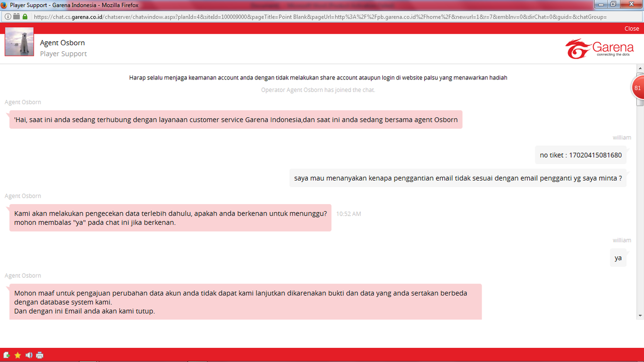Click the user's 'ya' reply bubble
This screenshot has width=644, height=362.
tap(618, 257)
